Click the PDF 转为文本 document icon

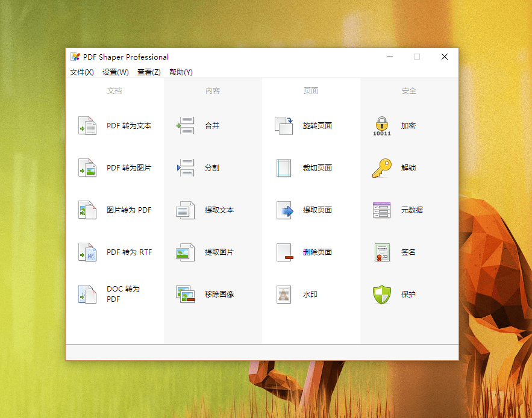87,125
